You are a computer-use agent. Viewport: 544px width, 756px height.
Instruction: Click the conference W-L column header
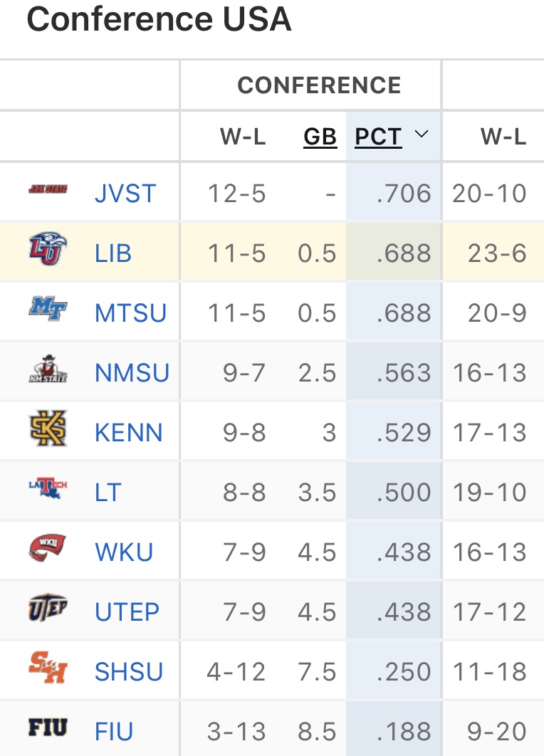click(x=243, y=137)
